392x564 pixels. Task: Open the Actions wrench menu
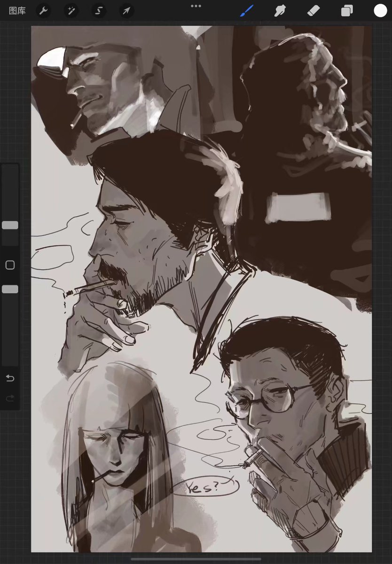pos(44,10)
